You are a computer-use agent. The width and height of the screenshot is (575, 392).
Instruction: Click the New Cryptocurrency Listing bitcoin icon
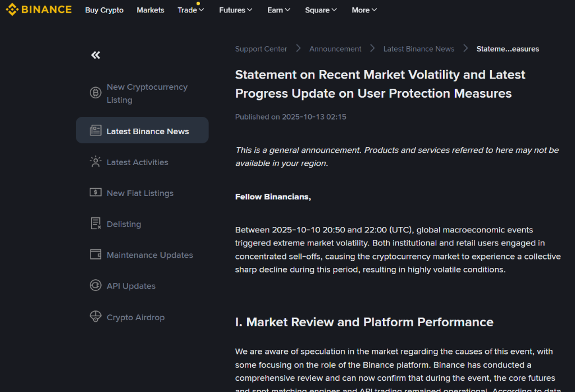click(x=95, y=93)
